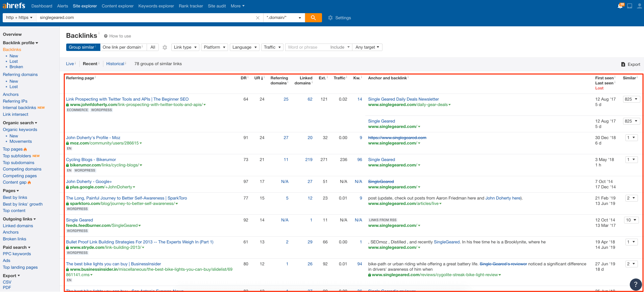Open the user account icon

pyautogui.click(x=639, y=6)
